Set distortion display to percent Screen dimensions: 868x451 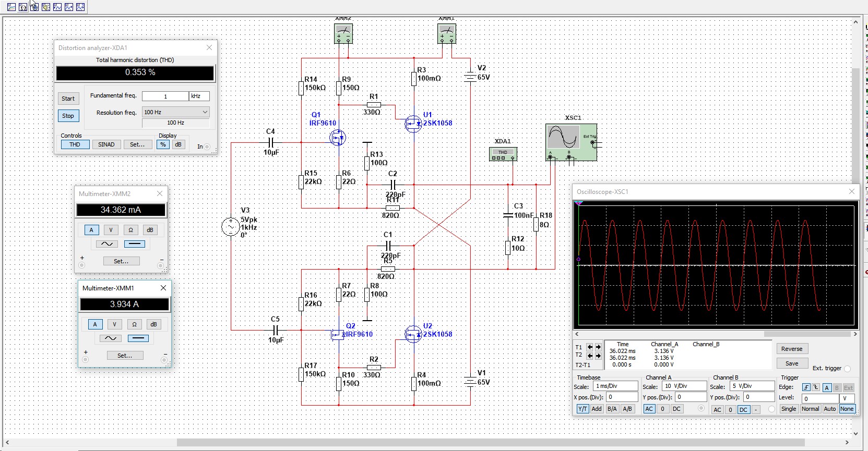163,144
